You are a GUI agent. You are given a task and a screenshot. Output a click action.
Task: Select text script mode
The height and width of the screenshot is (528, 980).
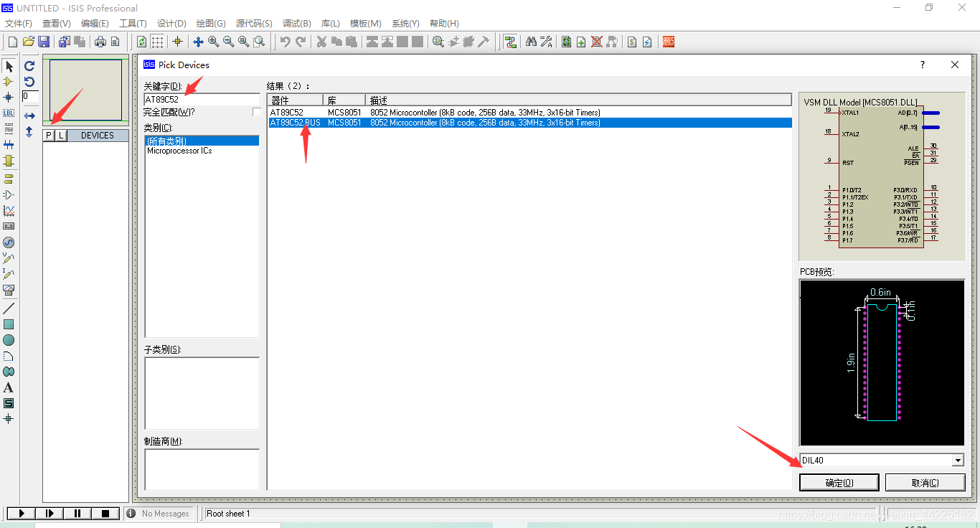pyautogui.click(x=9, y=128)
